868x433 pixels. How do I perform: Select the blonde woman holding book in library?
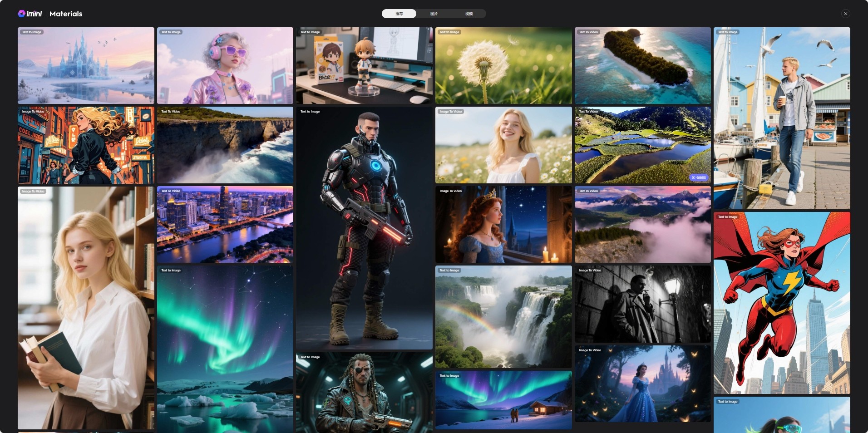[86, 308]
